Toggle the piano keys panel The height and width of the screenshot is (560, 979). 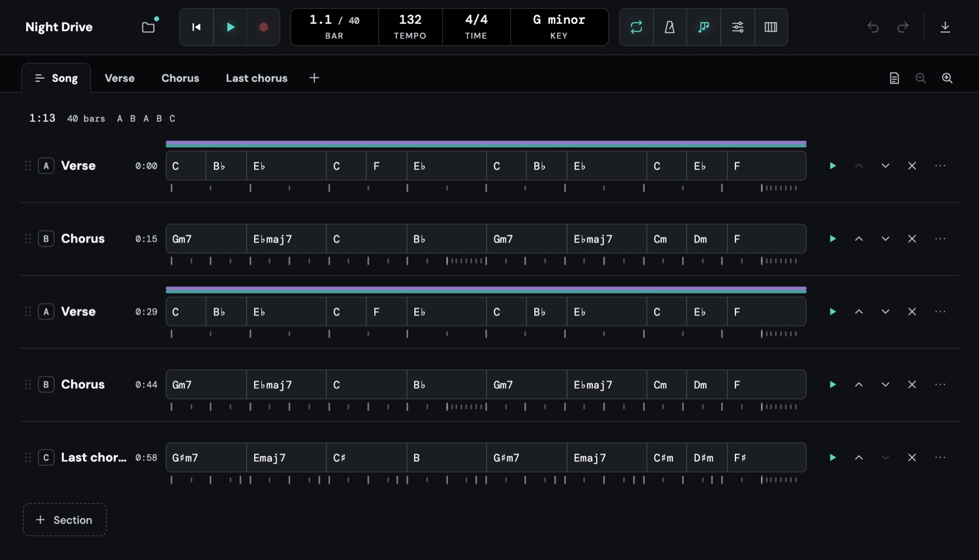(x=771, y=27)
